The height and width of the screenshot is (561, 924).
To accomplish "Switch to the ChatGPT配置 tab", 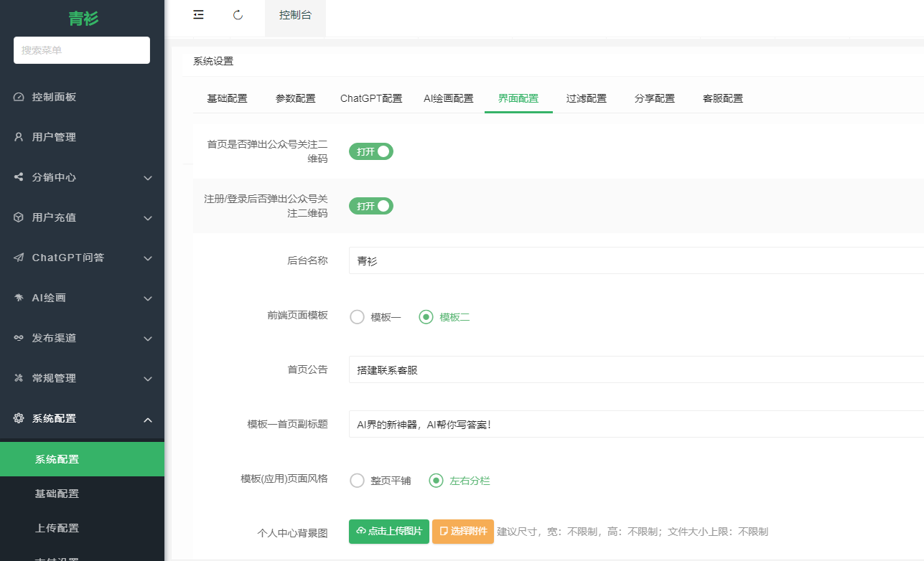I will (x=371, y=99).
